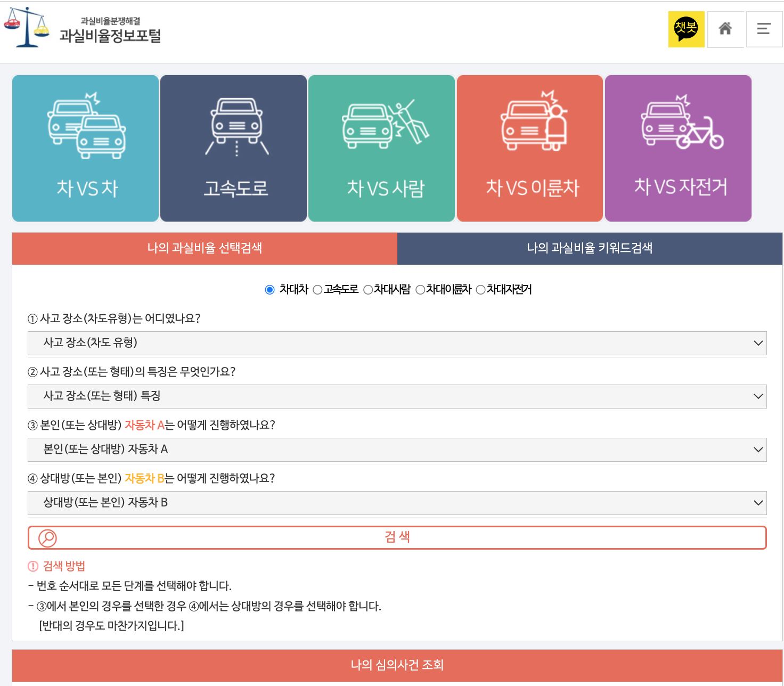Select the 고속도로 radio option
Viewport: 784px width, 686px height.
tap(318, 290)
